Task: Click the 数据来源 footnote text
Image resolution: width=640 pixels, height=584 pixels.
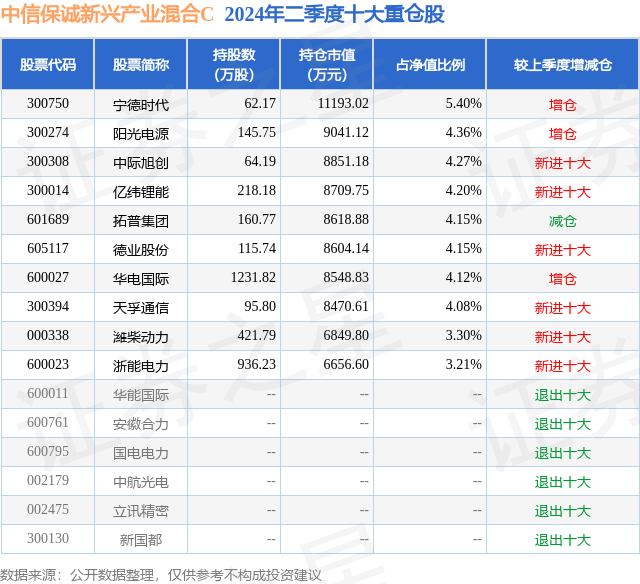Action: [161, 575]
